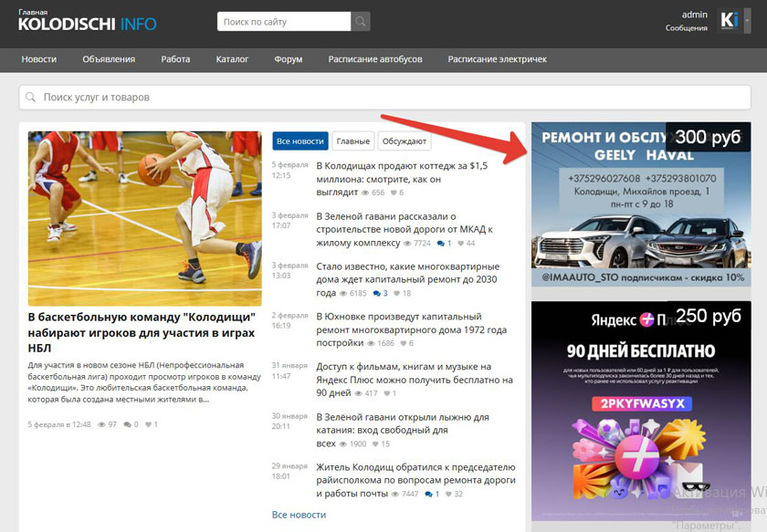Image resolution: width=767 pixels, height=532 pixels.
Task: Switch to the Обсуждают news tab
Action: tap(403, 141)
